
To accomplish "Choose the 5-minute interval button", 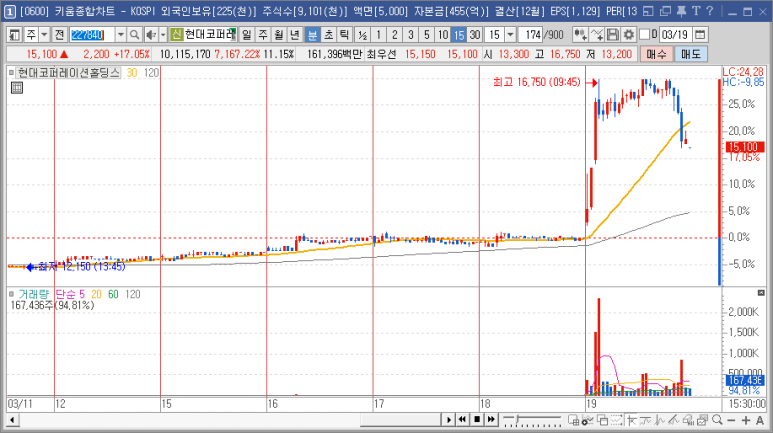I will [x=427, y=35].
